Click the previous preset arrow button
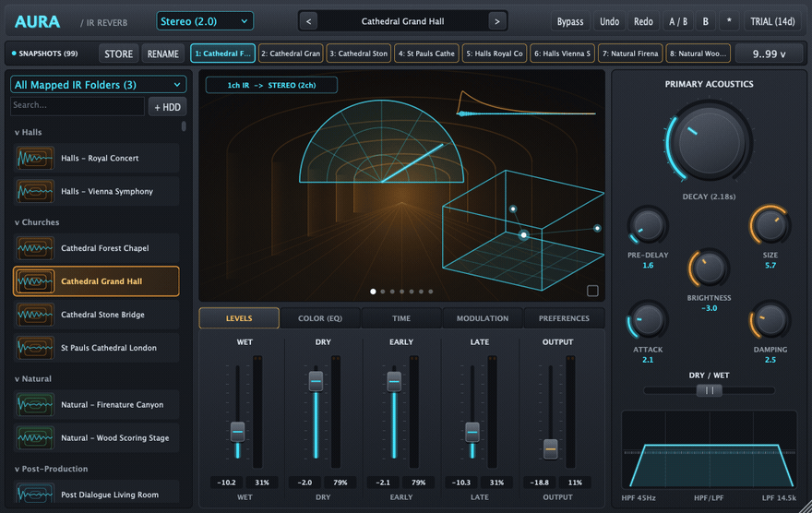The image size is (812, 513). (x=308, y=22)
